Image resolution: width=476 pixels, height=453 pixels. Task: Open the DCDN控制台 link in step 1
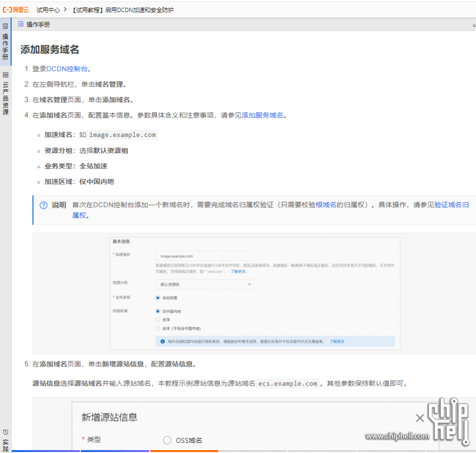click(x=67, y=69)
